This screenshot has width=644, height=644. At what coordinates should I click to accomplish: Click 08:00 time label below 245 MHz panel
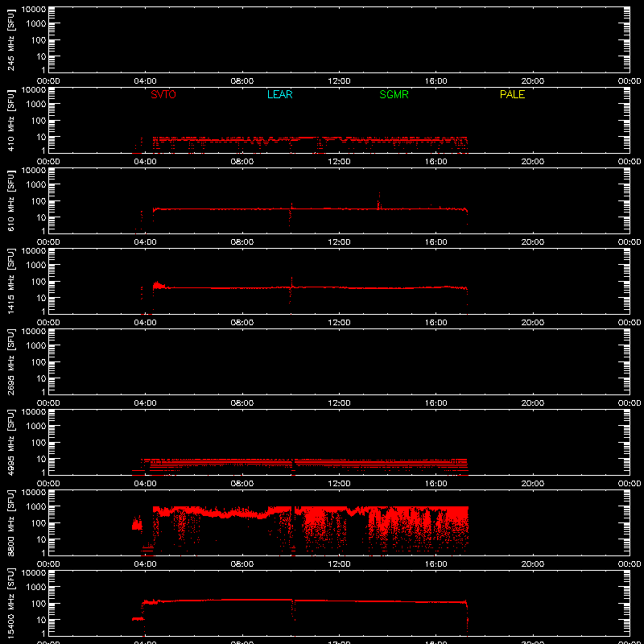pyautogui.click(x=242, y=81)
